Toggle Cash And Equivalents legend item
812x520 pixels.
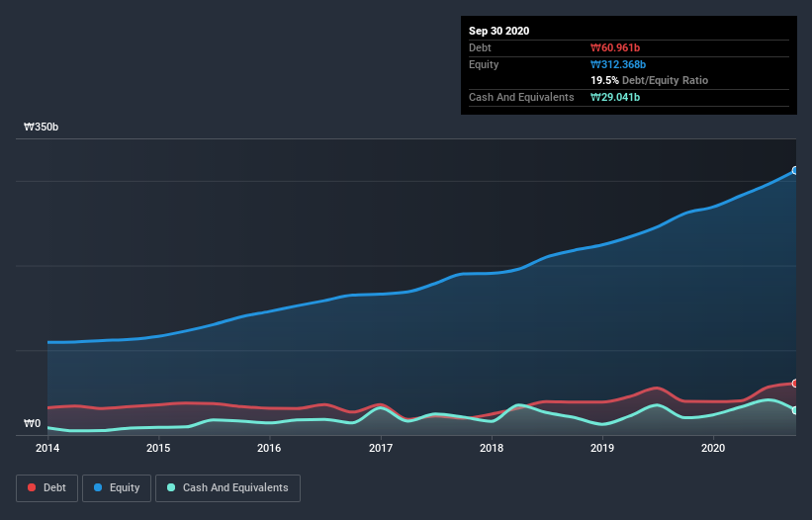click(227, 487)
